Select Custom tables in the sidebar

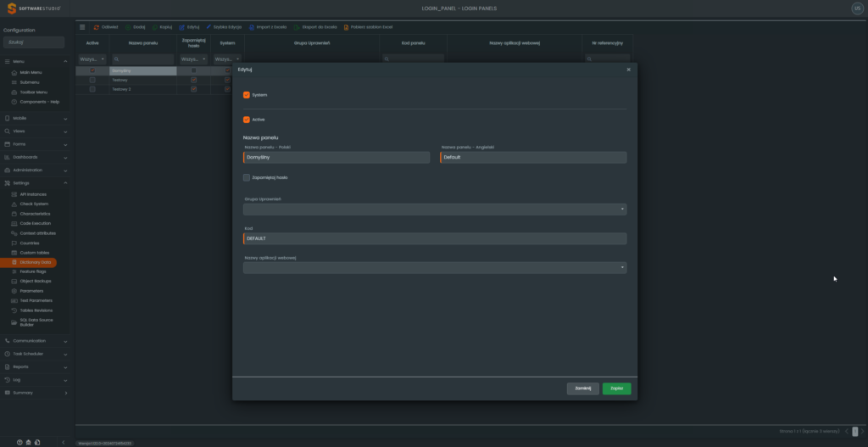click(35, 253)
